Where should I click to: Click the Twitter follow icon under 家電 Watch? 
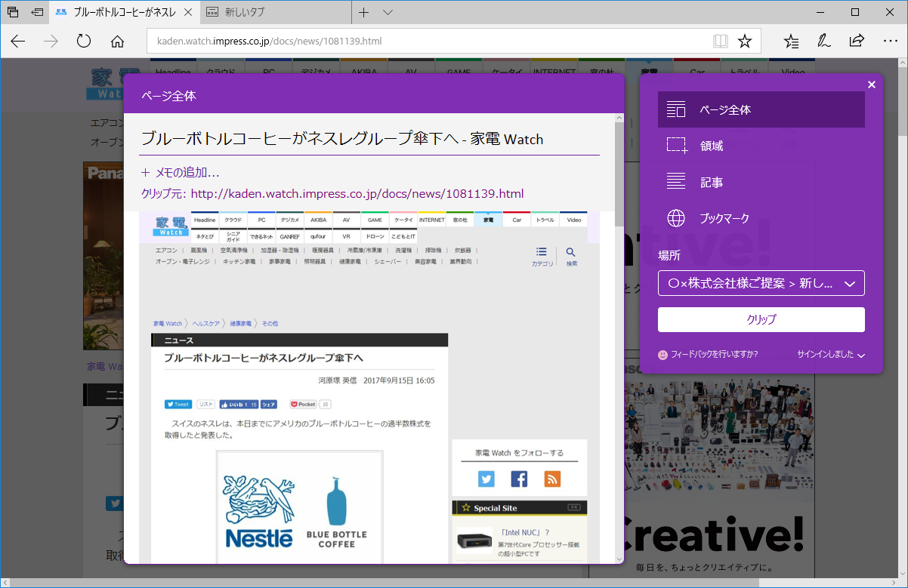point(486,479)
